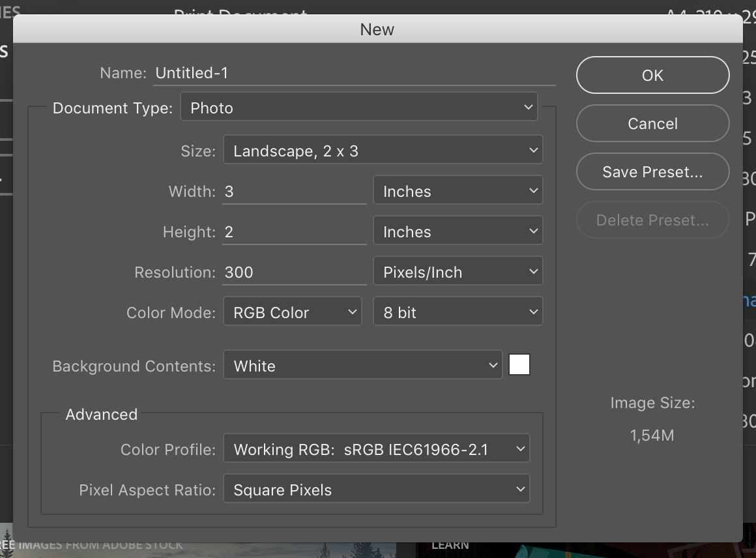Open the Size dropdown showing Landscape 2x3
Screen dimensions: 756x558
383,149
